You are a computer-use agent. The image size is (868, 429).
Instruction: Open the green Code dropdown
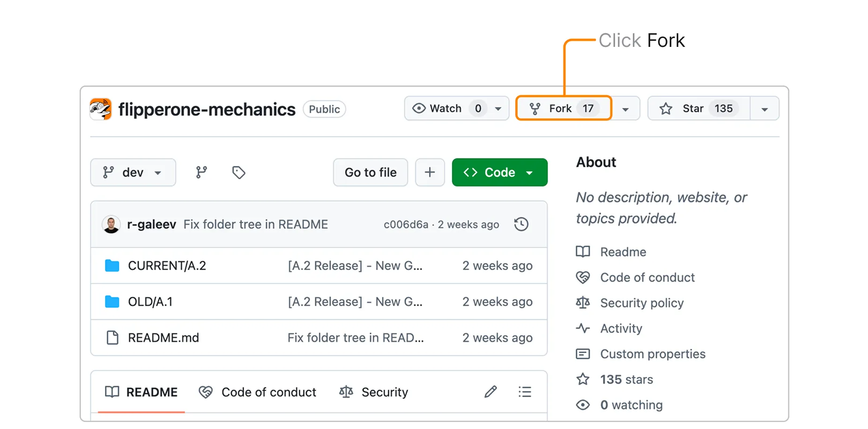[499, 173]
